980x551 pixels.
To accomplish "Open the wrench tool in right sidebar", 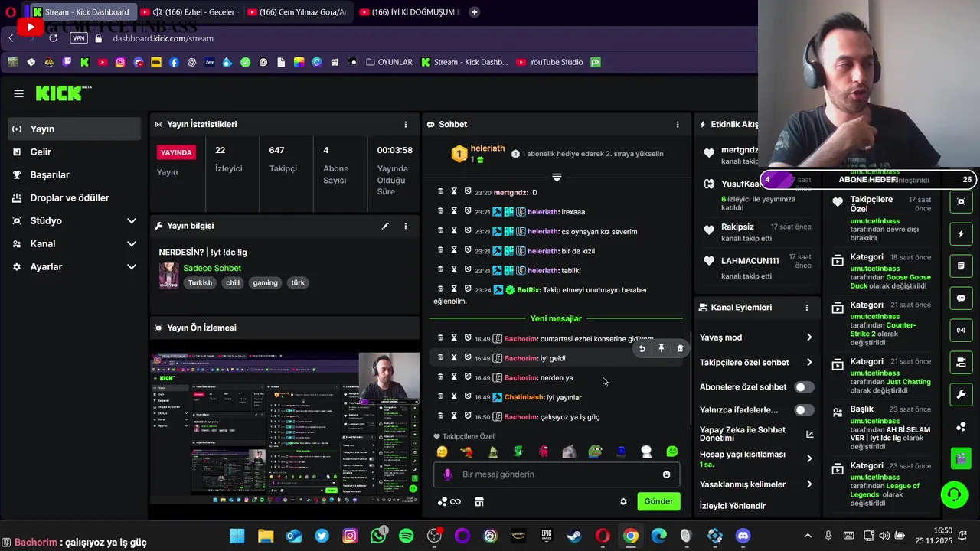I will click(961, 395).
